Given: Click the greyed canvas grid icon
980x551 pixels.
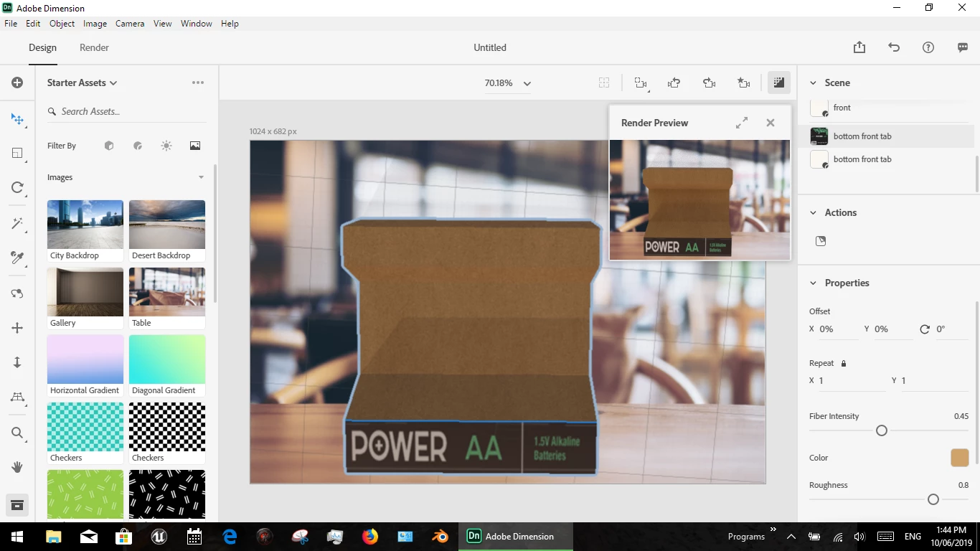Looking at the screenshot, I should pyautogui.click(x=604, y=83).
